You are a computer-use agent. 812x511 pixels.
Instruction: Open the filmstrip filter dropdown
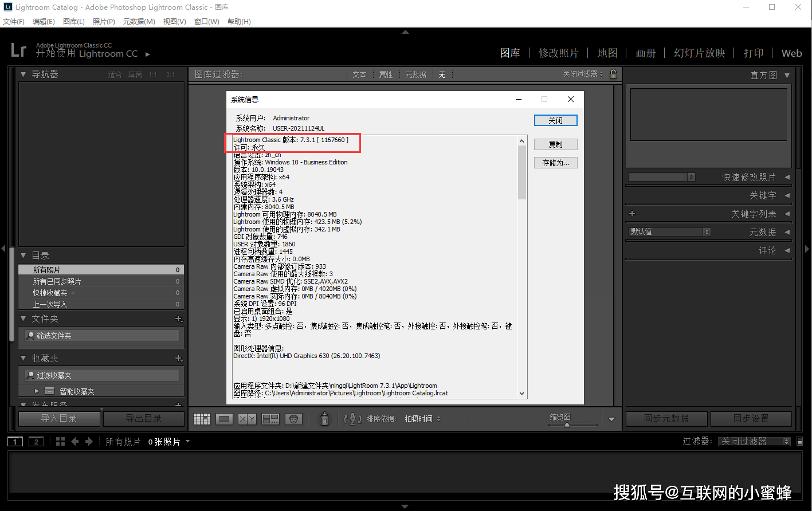coord(755,441)
